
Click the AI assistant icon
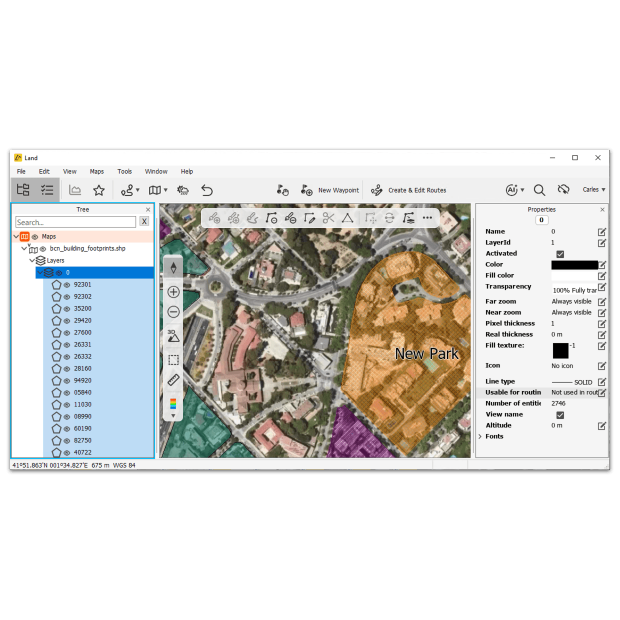point(511,190)
